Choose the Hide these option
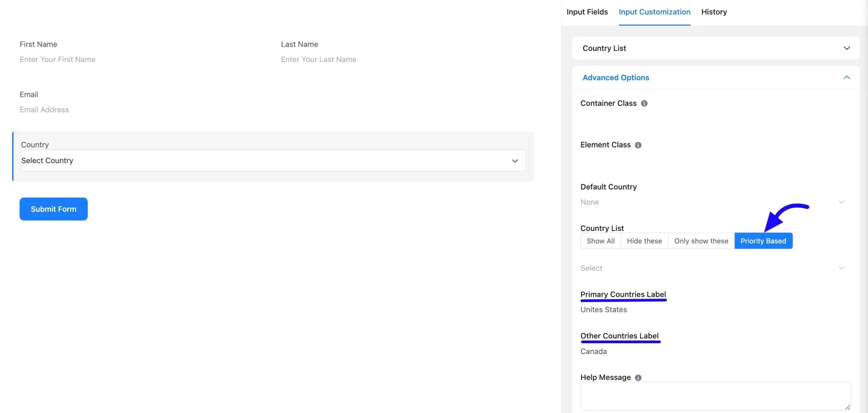This screenshot has width=868, height=413. tap(644, 241)
